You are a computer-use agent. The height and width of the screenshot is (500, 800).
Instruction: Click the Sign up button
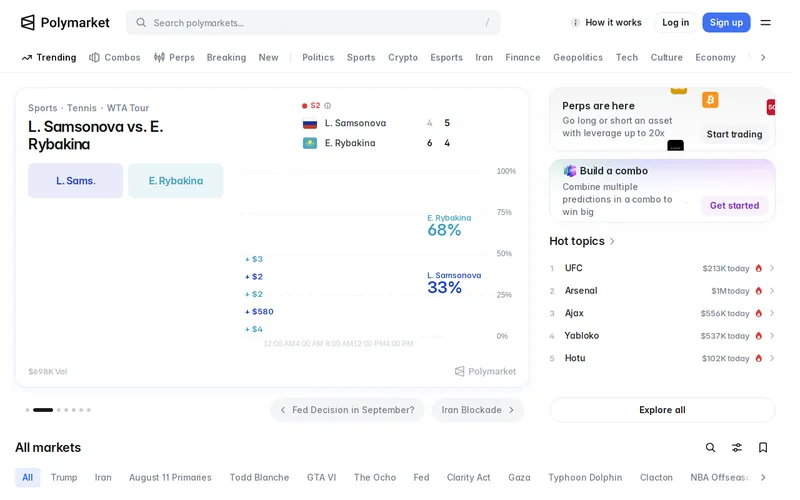[x=726, y=22]
